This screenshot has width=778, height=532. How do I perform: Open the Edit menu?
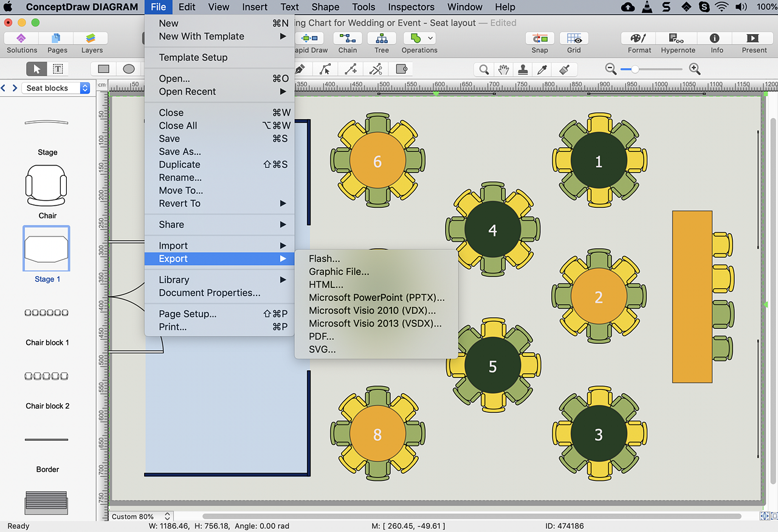187,7
